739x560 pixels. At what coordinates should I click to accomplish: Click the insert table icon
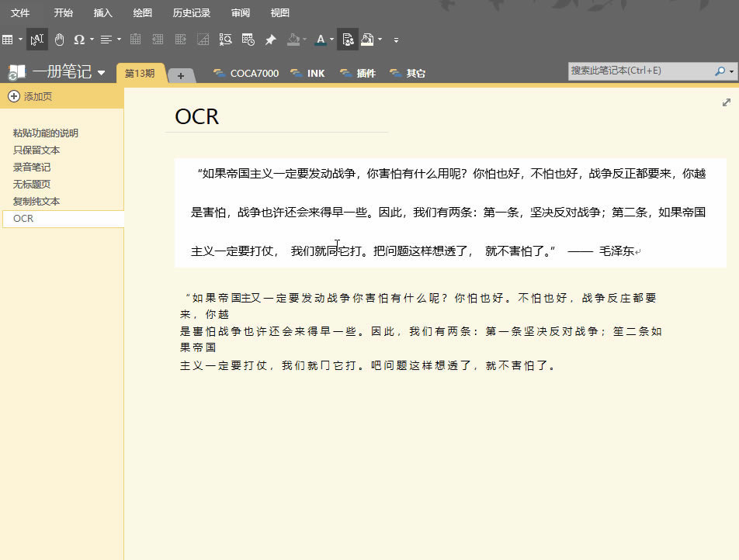coord(8,39)
